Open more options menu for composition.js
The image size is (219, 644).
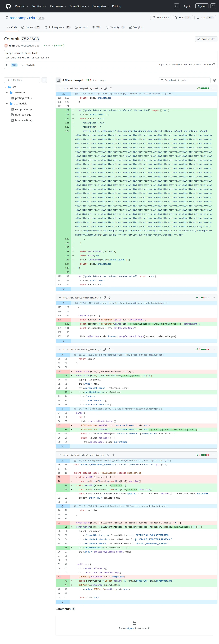213,298
